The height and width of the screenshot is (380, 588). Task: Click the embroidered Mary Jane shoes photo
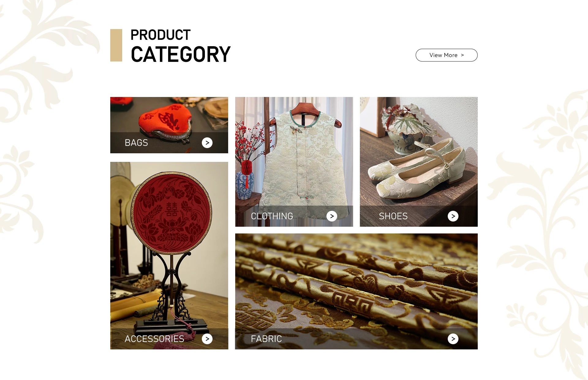click(x=419, y=162)
